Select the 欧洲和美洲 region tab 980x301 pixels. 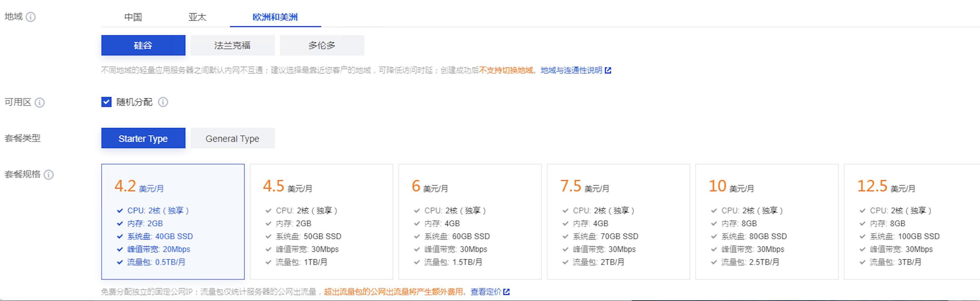pos(275,17)
